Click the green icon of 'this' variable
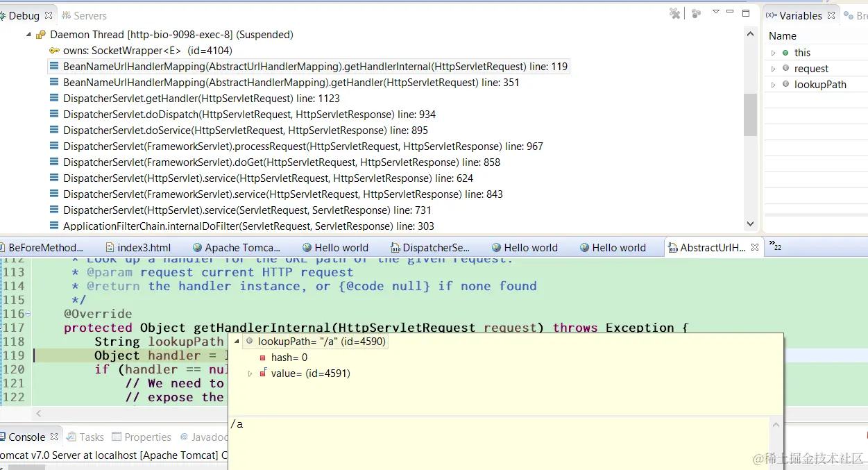Viewport: 868px width, 470px height. (x=785, y=53)
